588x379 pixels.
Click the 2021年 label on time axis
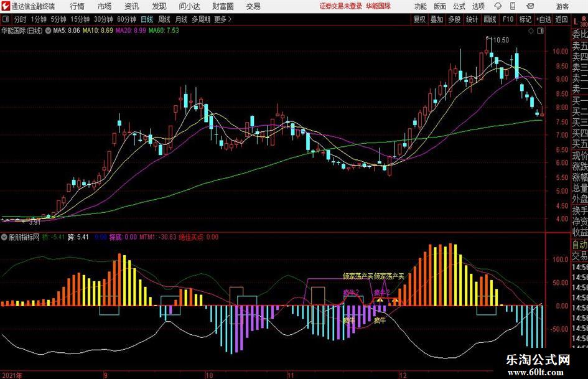pyautogui.click(x=11, y=375)
